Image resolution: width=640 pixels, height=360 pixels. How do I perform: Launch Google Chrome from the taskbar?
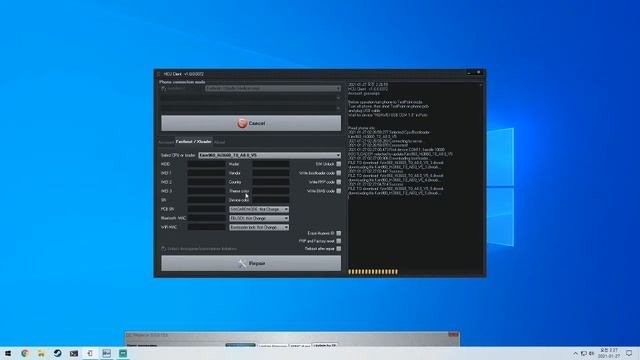tap(24, 353)
